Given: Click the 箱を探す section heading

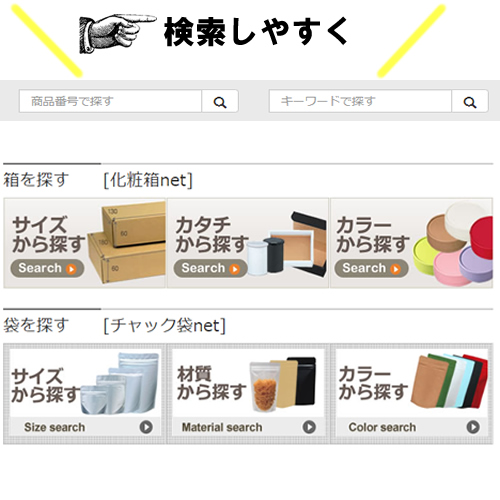Looking at the screenshot, I should [x=36, y=180].
